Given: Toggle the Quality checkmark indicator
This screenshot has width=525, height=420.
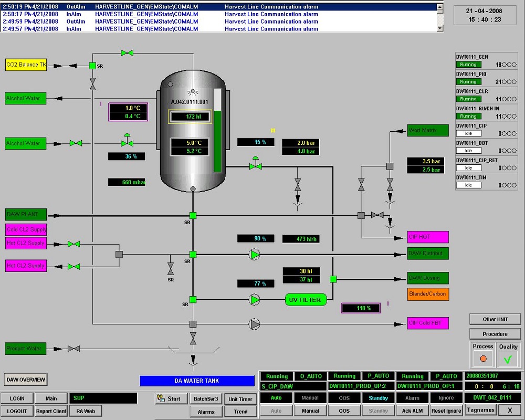Looking at the screenshot, I should click(x=508, y=359).
